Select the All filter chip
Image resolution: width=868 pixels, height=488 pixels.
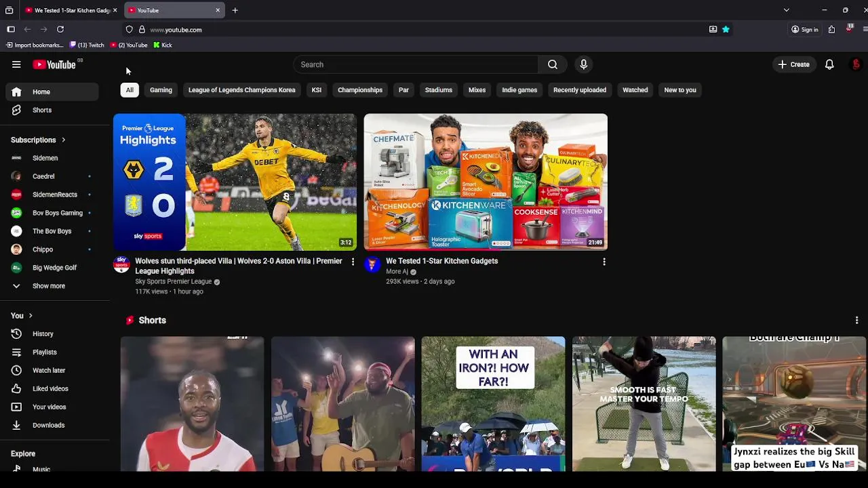click(x=130, y=89)
